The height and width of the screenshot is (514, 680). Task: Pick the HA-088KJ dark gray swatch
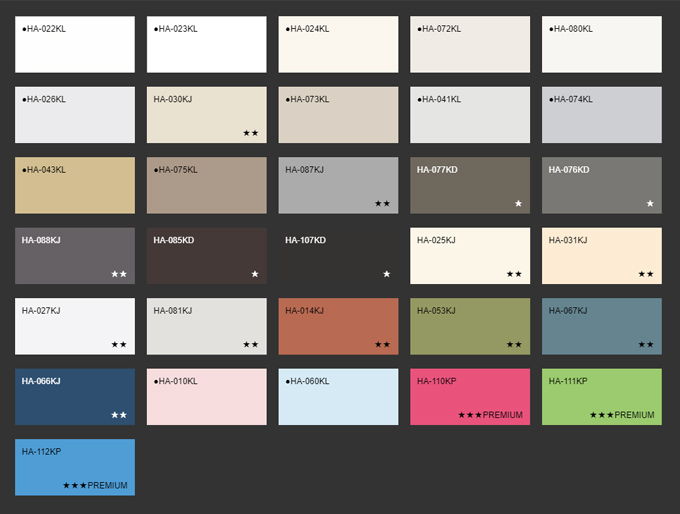pos(75,256)
